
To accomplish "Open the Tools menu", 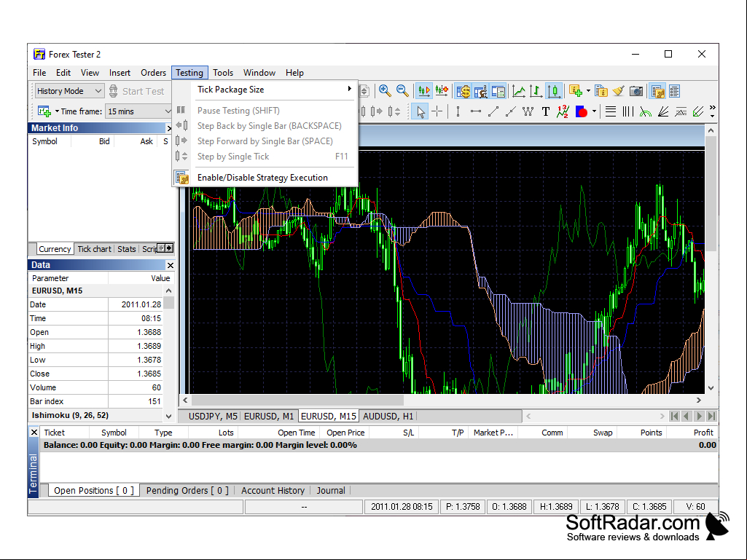I will tap(223, 73).
